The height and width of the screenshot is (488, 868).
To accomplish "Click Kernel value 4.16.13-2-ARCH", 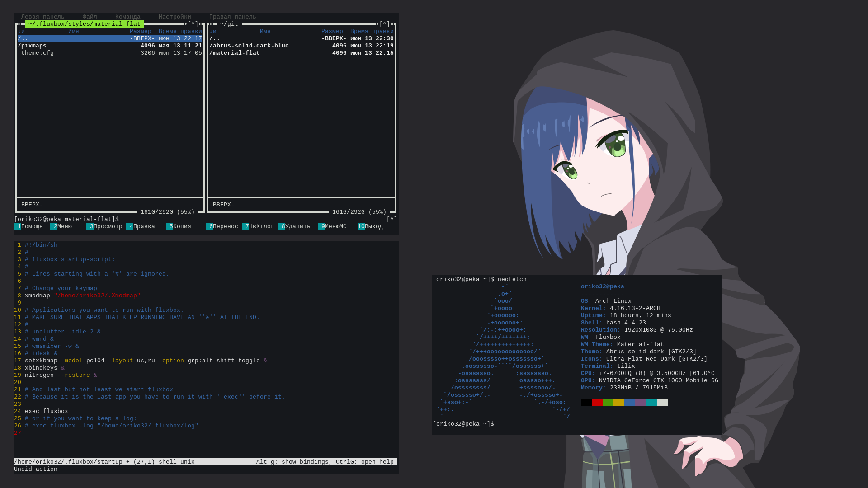I will (635, 308).
